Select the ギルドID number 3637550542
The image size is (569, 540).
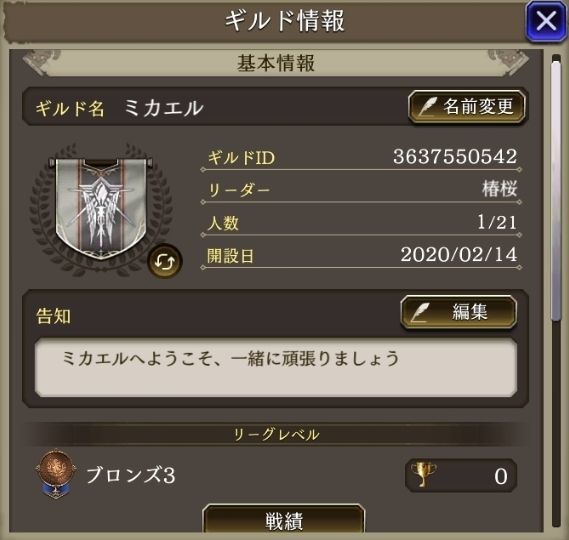pyautogui.click(x=455, y=156)
